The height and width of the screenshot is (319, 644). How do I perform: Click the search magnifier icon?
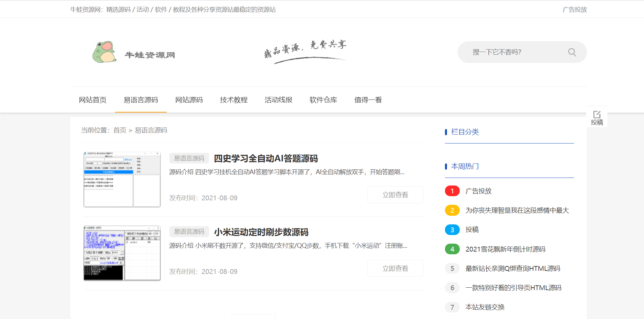(x=572, y=52)
